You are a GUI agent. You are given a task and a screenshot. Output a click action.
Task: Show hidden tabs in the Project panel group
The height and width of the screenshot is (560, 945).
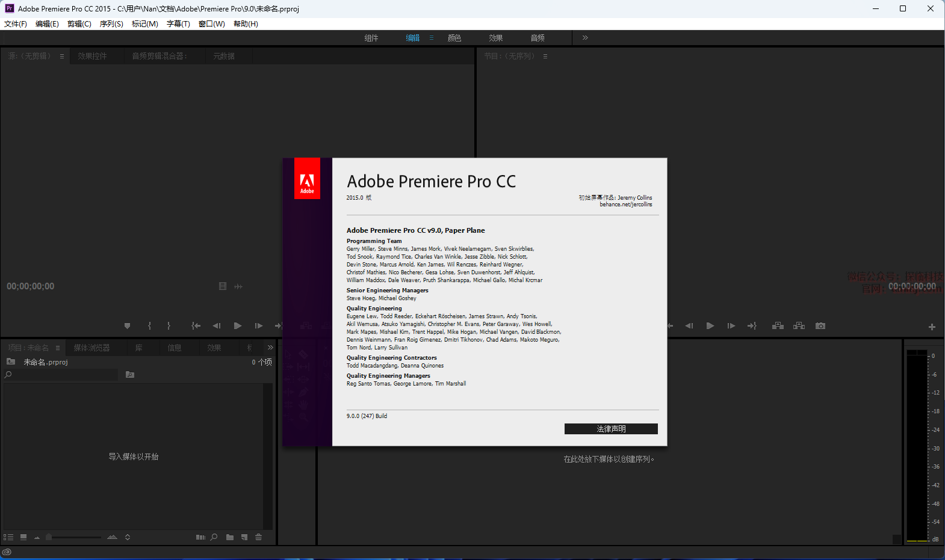(270, 348)
